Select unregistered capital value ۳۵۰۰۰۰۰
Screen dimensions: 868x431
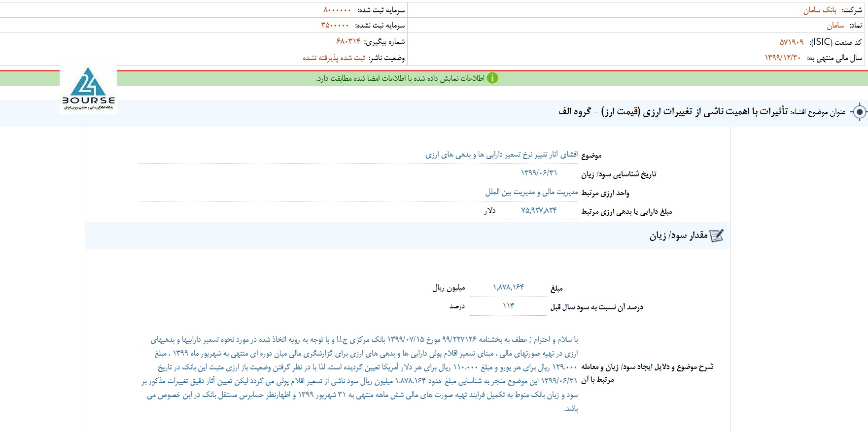point(335,25)
